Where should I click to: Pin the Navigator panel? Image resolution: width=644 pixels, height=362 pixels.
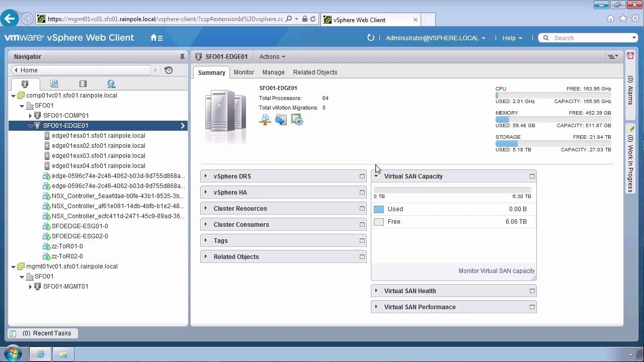click(x=182, y=57)
